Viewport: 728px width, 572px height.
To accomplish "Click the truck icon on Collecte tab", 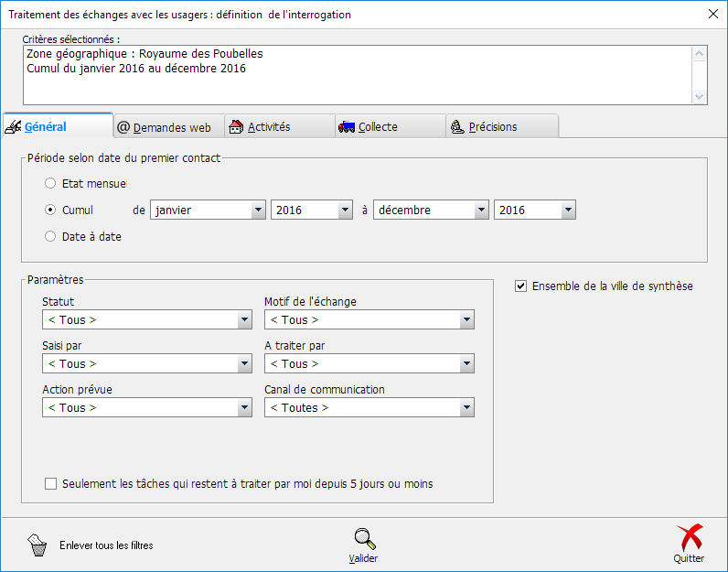I will pos(347,127).
